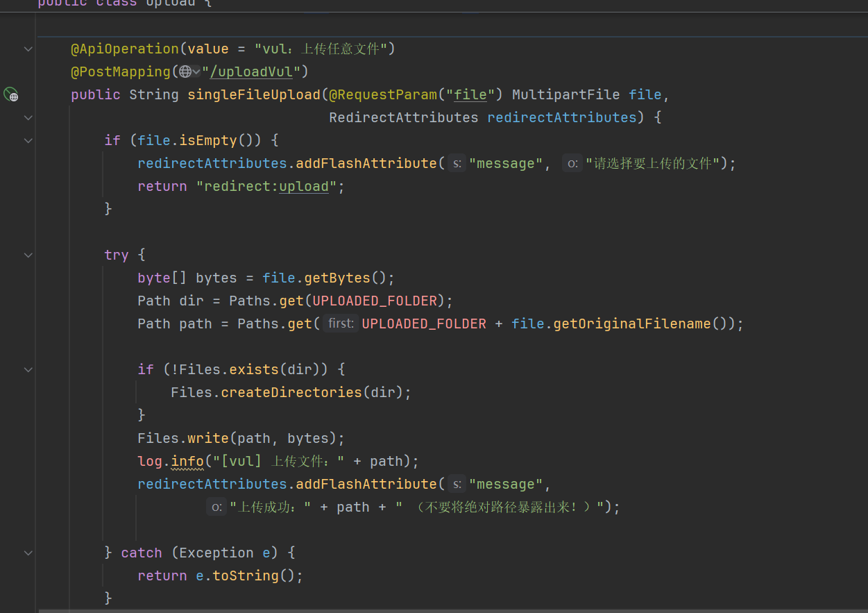Viewport: 868px width, 613px height.
Task: Click the "s:" hint before "message" in the isEmpty block
Action: point(457,163)
